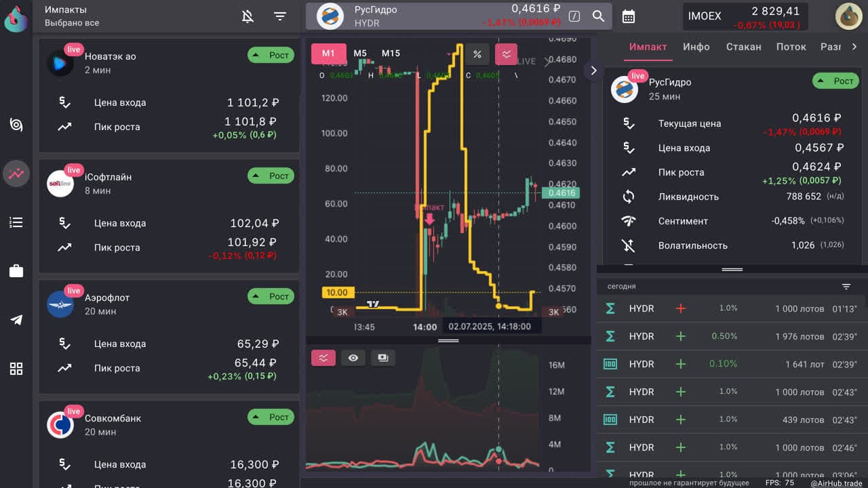Filter the сегодня trades list
The height and width of the screenshot is (488, 868).
click(x=846, y=287)
